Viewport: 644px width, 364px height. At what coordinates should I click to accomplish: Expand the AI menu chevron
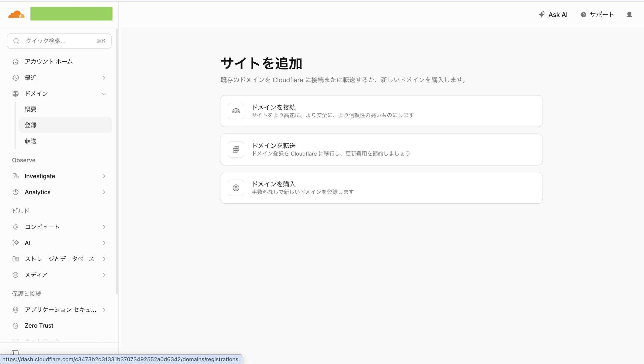(104, 243)
